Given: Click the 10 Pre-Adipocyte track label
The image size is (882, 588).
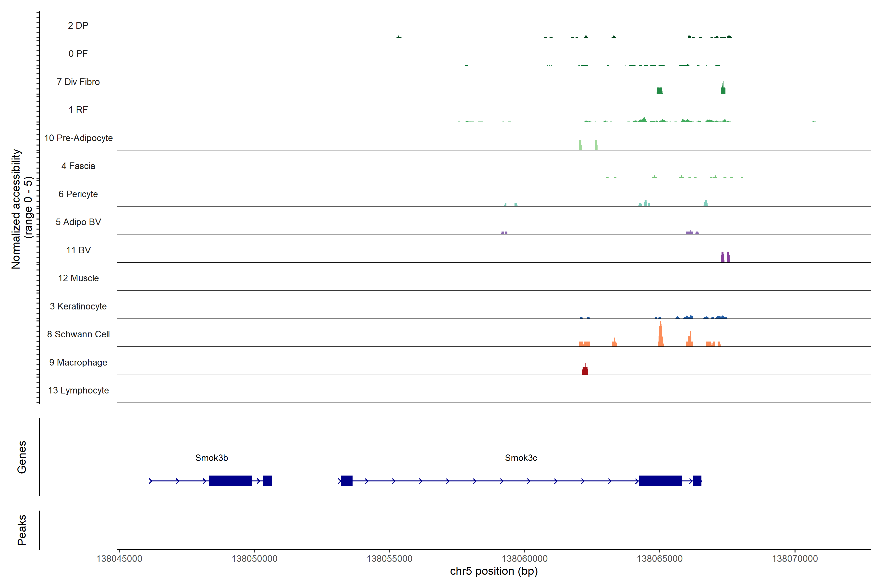Looking at the screenshot, I should click(78, 138).
